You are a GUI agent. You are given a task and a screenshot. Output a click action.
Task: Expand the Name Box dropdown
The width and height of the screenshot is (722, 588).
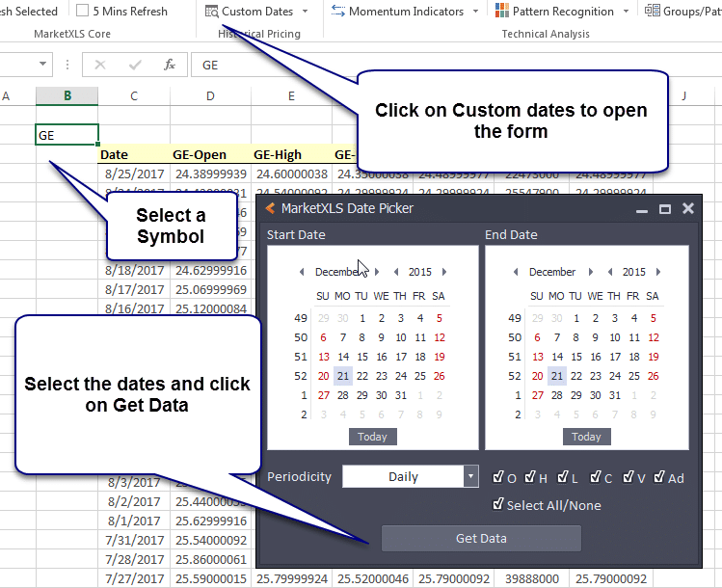pos(42,64)
